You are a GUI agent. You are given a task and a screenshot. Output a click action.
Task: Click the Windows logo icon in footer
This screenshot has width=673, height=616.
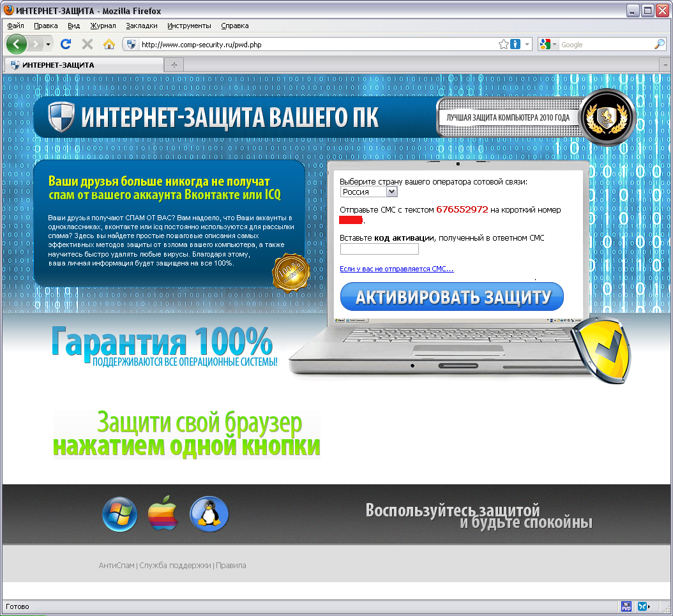point(120,515)
